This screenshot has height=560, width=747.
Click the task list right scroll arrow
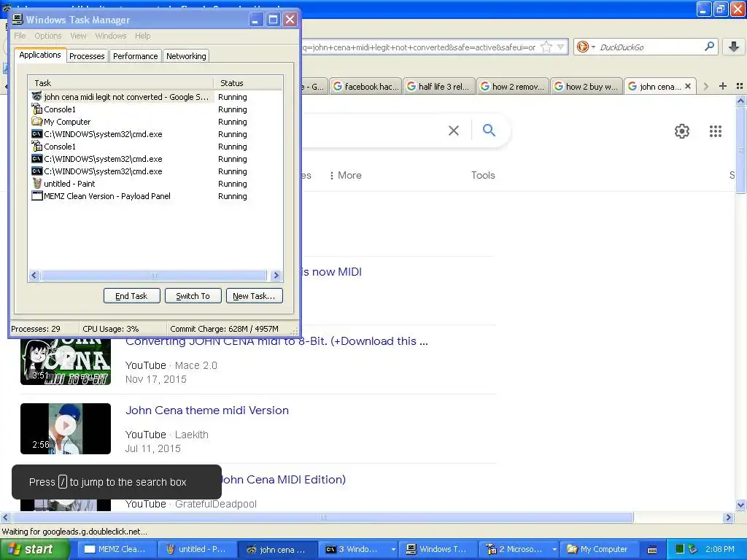coord(276,275)
